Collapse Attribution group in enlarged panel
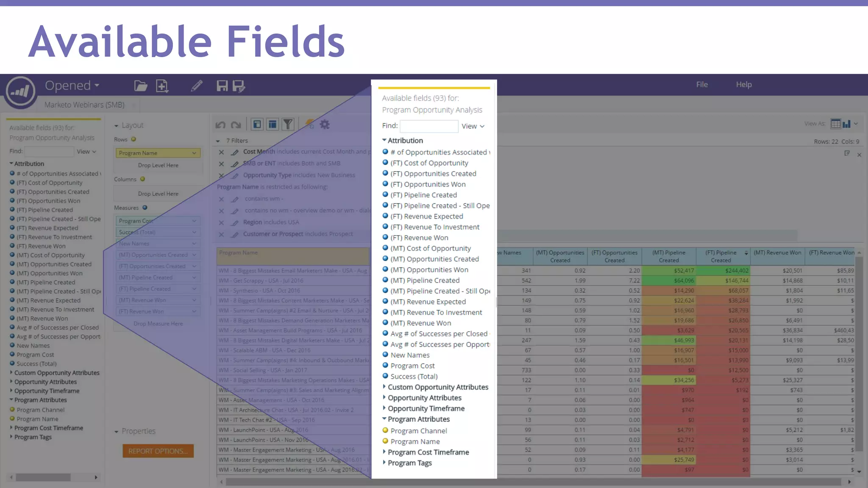868x488 pixels. (384, 140)
